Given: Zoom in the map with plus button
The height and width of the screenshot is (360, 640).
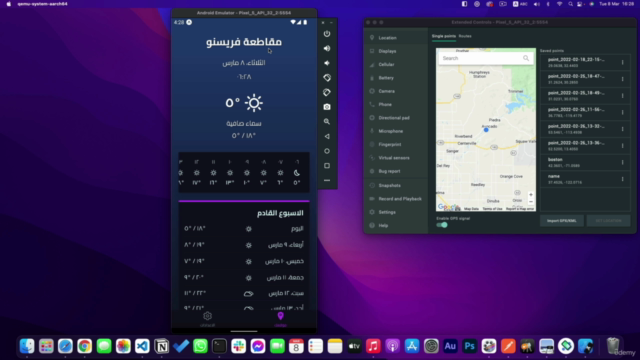Looking at the screenshot, I should pos(531,195).
